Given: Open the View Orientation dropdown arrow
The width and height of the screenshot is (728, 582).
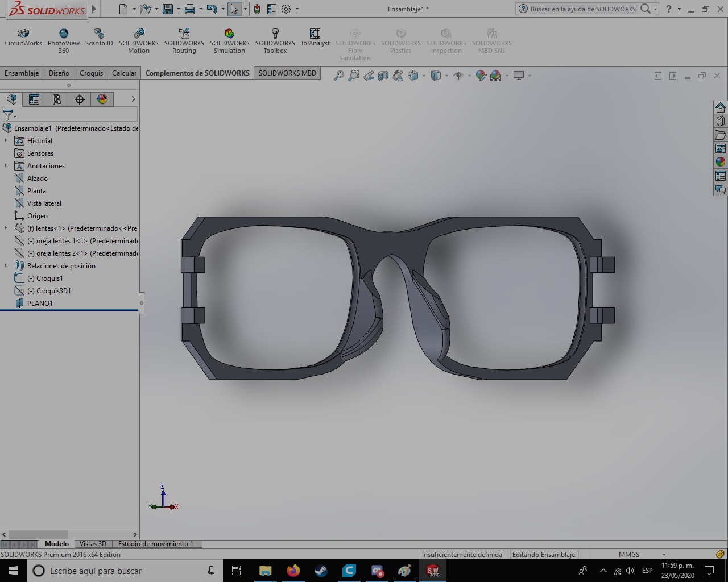Looking at the screenshot, I should 424,76.
